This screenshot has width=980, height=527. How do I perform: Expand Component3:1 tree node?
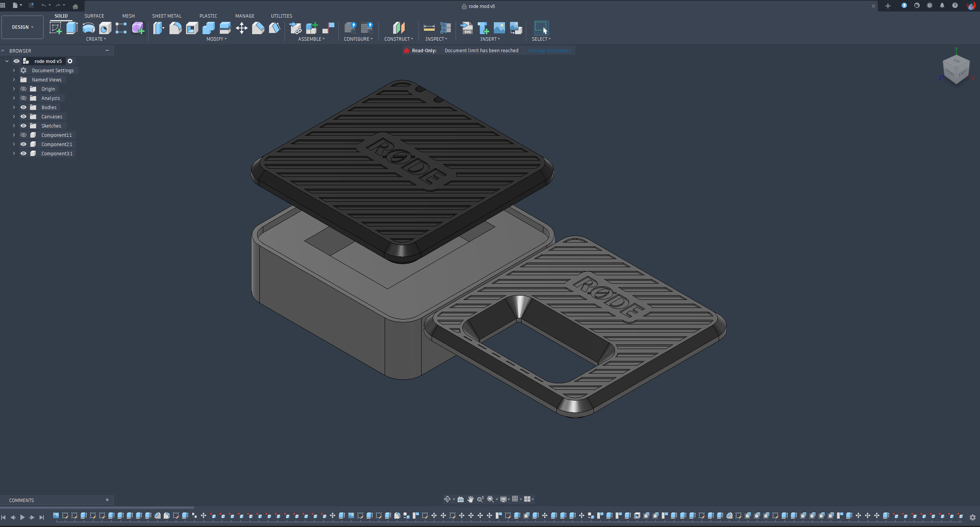pyautogui.click(x=13, y=154)
